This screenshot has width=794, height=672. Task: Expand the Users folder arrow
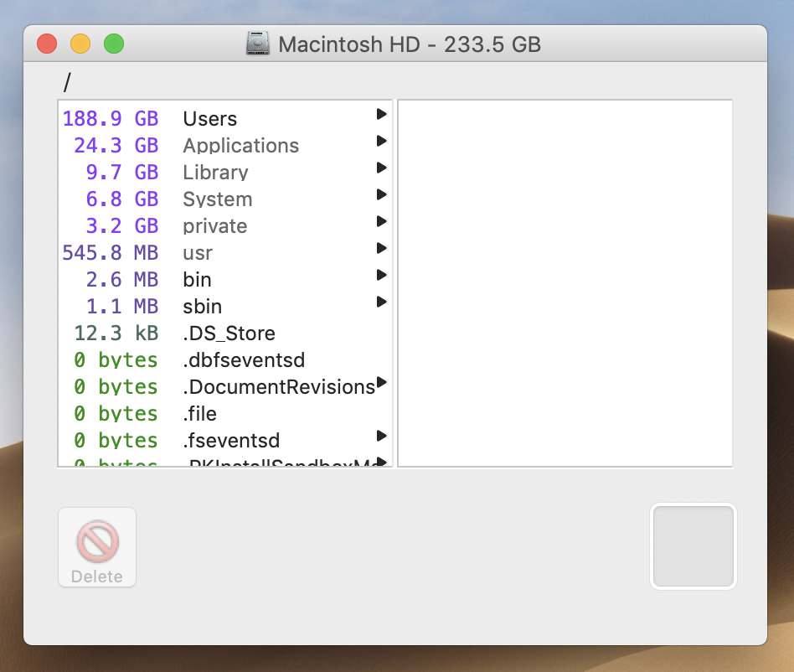[x=382, y=114]
